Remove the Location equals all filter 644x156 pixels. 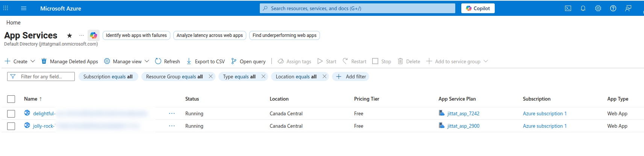(x=324, y=76)
